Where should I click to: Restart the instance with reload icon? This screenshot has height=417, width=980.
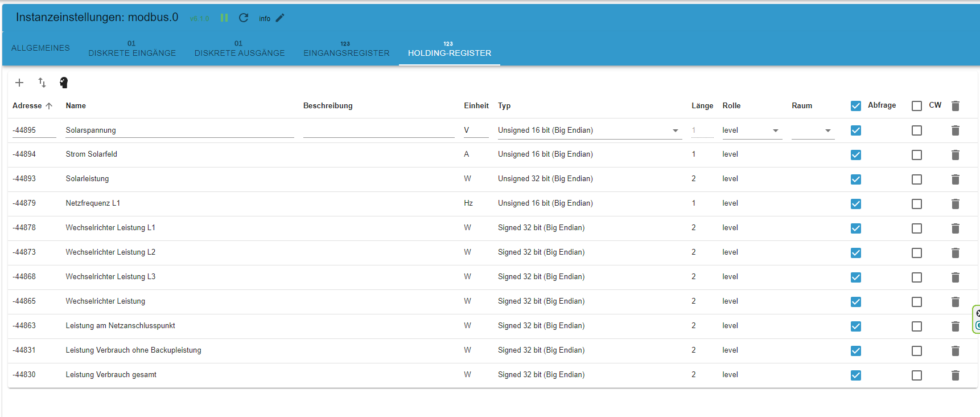[x=244, y=18]
